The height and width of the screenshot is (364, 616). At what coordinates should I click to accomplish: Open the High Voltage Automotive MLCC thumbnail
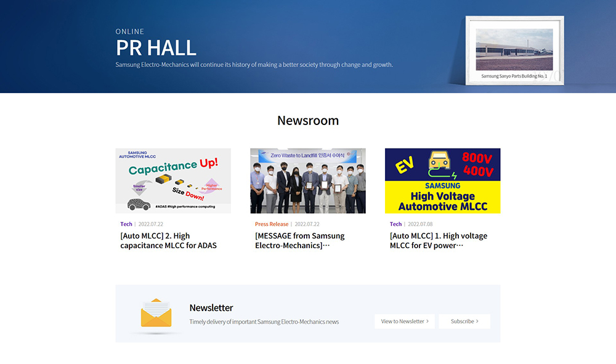click(443, 180)
